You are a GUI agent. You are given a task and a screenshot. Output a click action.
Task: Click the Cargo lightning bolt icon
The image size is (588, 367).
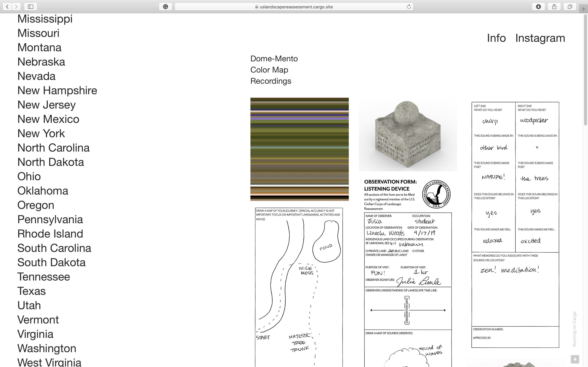pos(575,359)
